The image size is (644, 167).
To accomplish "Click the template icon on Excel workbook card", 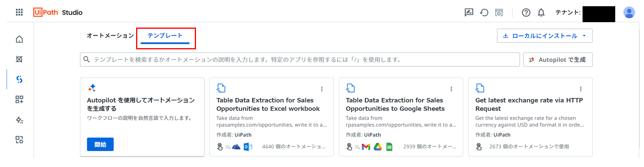I will pyautogui.click(x=221, y=88).
